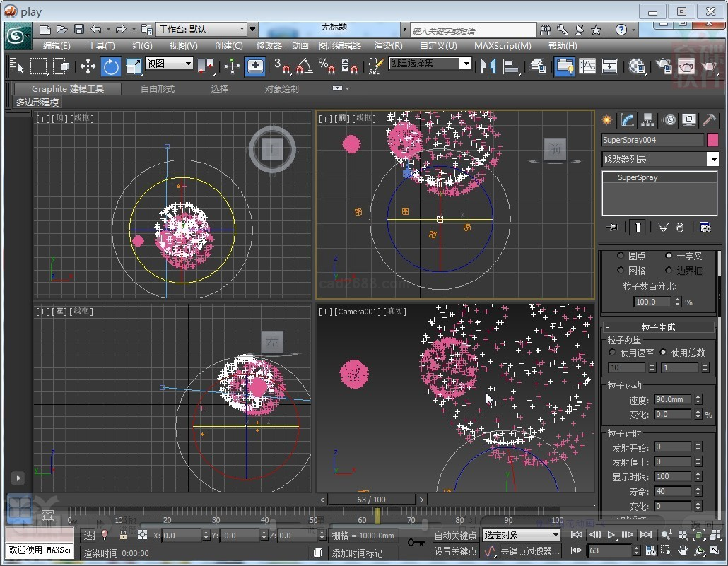The height and width of the screenshot is (566, 728).
Task: Open the Curve Editor from the toolbar
Action: (587, 66)
